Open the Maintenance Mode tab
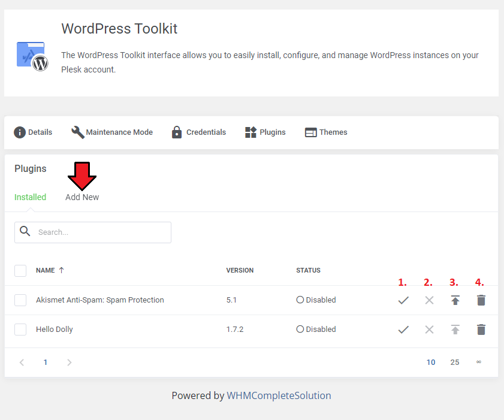Screen dimensions: 504x420 [x=112, y=132]
